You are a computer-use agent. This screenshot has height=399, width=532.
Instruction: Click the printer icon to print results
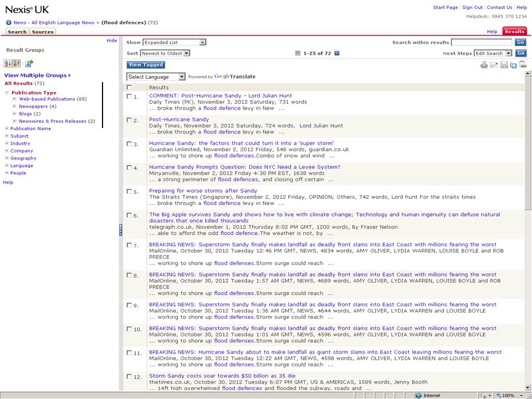coord(484,65)
